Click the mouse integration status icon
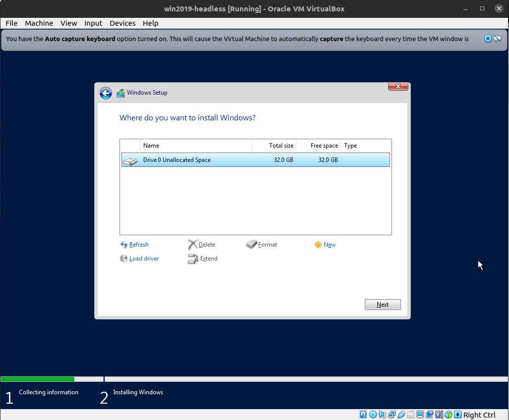Image resolution: width=509 pixels, height=420 pixels. click(x=449, y=415)
